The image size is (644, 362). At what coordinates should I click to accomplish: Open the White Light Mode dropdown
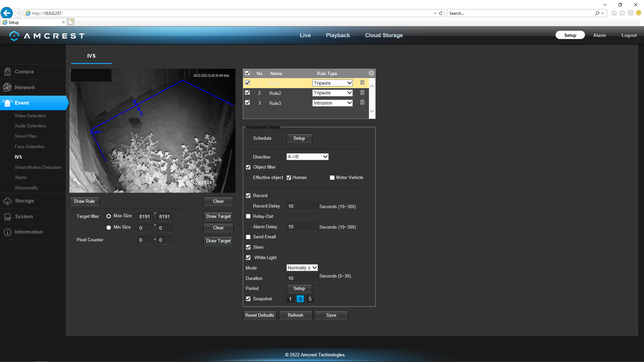(302, 268)
